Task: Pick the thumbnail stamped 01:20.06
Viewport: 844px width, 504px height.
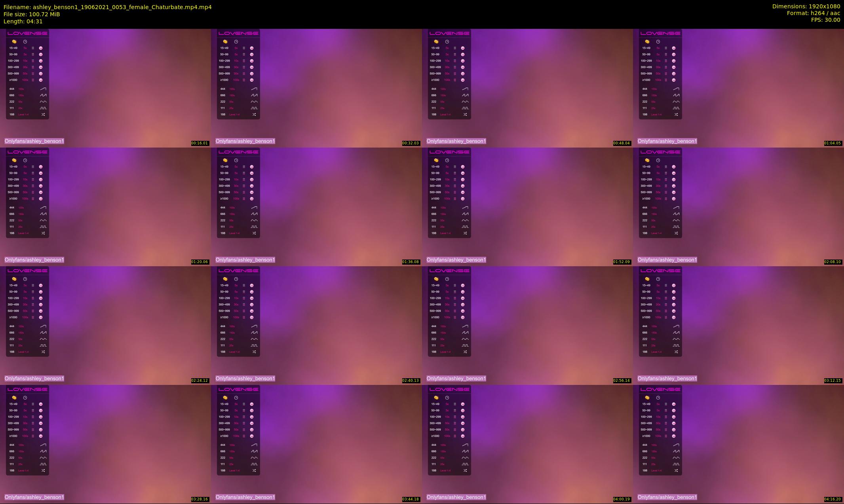Action: tap(105, 207)
